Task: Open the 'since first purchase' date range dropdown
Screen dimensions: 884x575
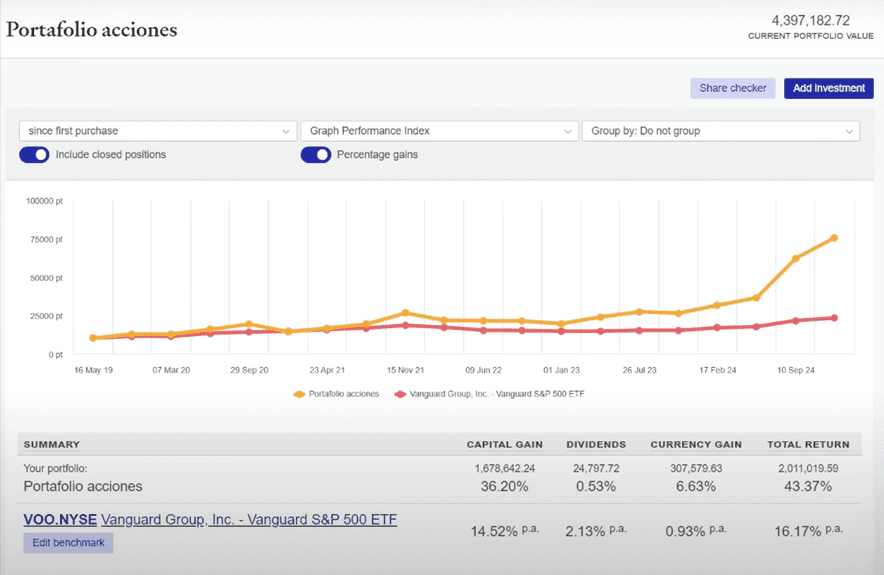Action: point(150,131)
